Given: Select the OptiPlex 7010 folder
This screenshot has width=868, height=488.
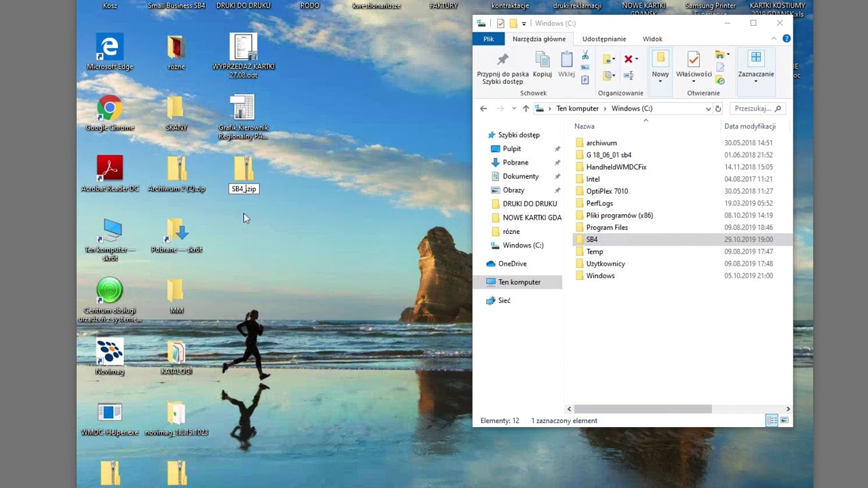Looking at the screenshot, I should [x=607, y=191].
